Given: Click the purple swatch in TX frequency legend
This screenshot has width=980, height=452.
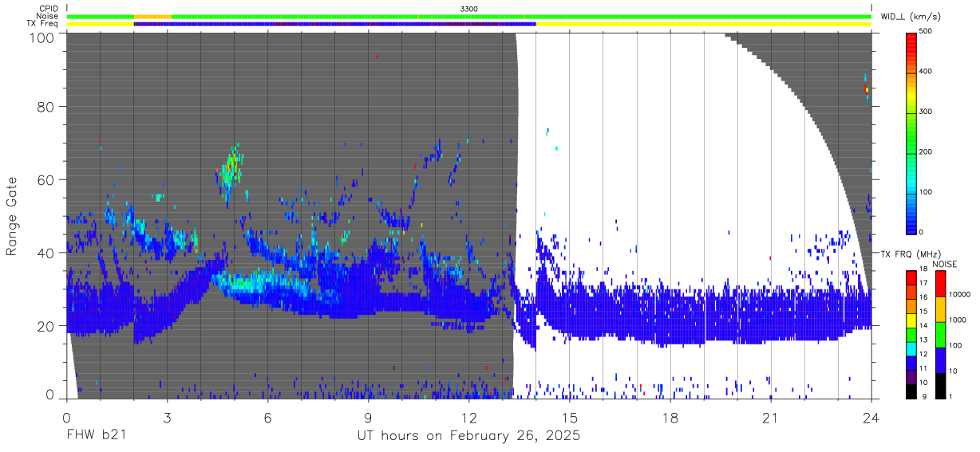Looking at the screenshot, I should pyautogui.click(x=911, y=375).
